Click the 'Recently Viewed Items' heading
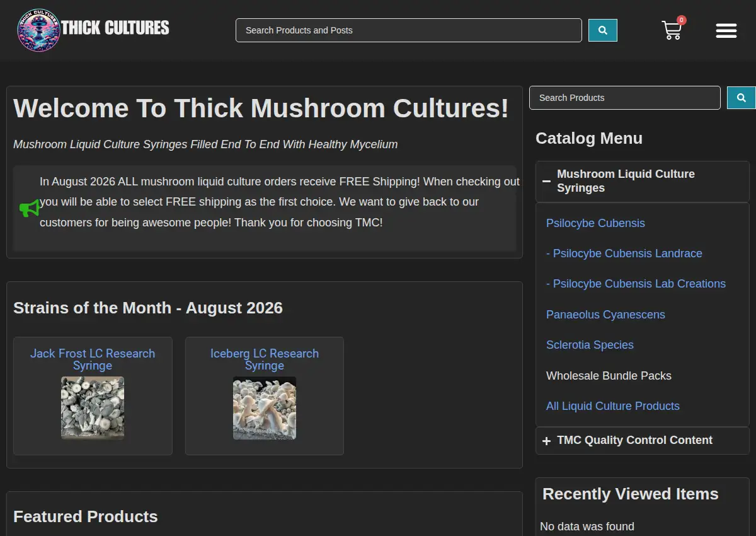Viewport: 756px width, 536px height. point(630,494)
